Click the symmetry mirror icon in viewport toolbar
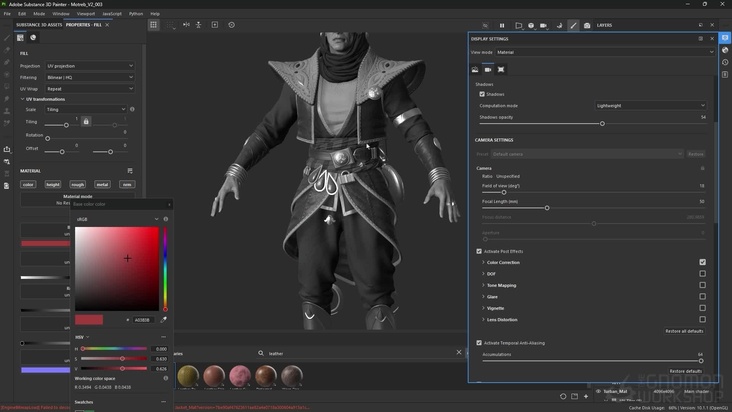 186,25
